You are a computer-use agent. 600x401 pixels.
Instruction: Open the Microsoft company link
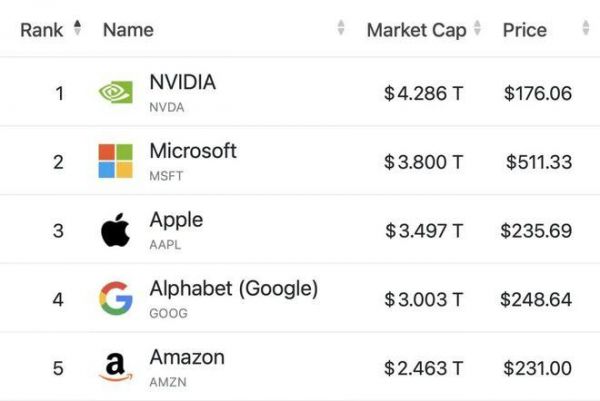[x=193, y=151]
